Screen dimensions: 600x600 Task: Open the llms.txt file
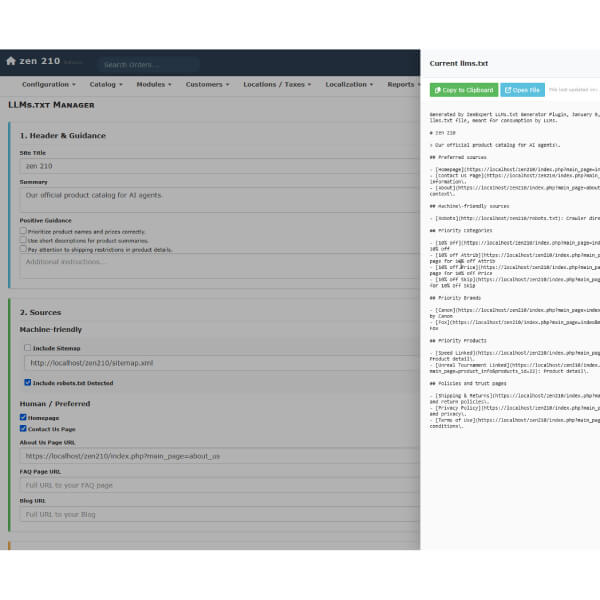click(x=522, y=90)
